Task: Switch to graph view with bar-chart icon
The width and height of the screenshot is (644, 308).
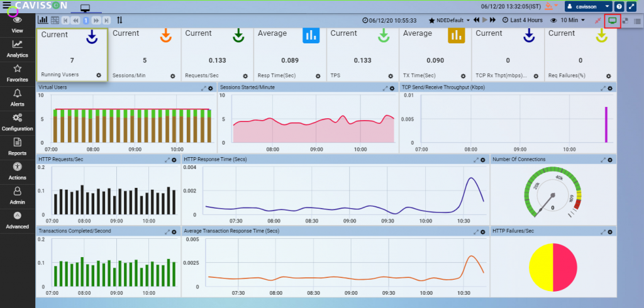Action: point(43,20)
